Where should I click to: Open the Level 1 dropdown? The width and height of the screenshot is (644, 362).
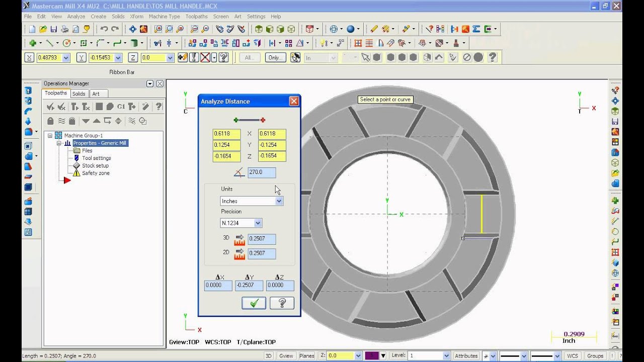click(x=446, y=355)
